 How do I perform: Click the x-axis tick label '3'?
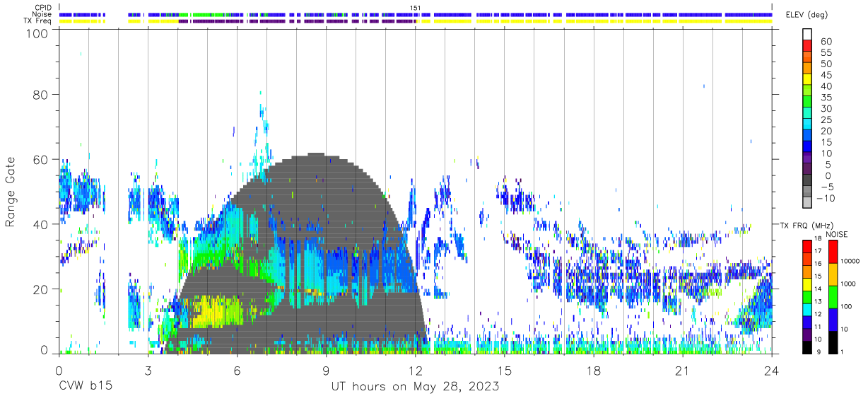coord(148,371)
